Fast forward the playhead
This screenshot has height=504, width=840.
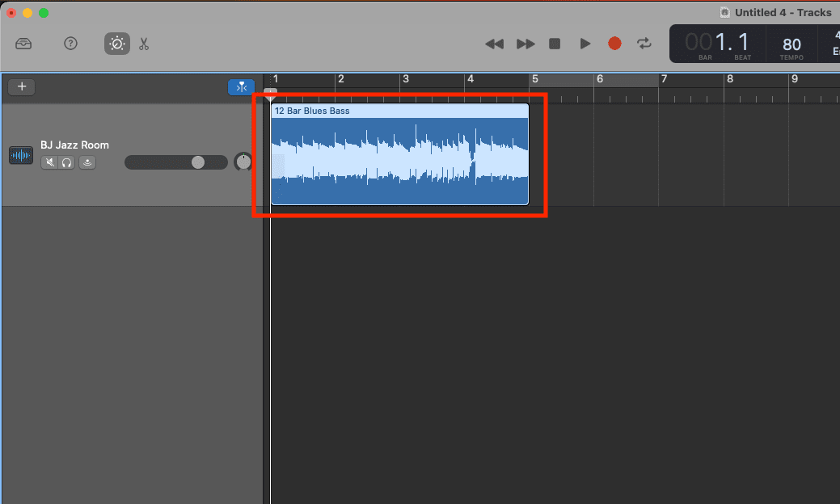[x=526, y=44]
